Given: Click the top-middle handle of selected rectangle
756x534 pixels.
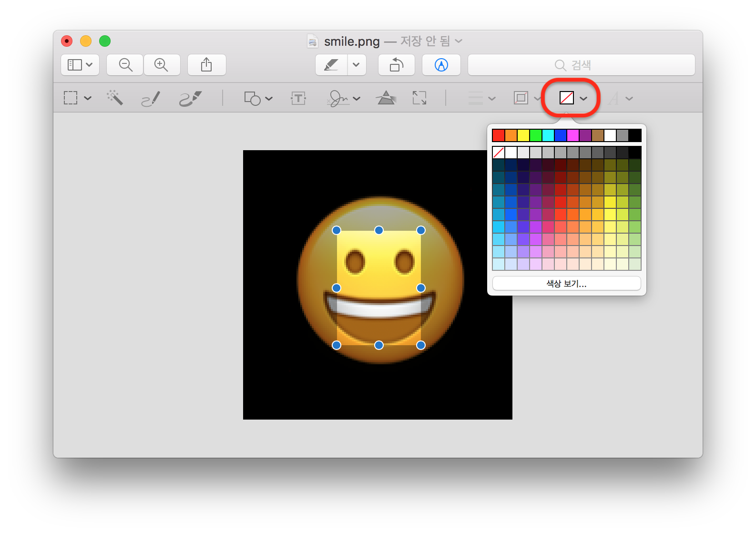Looking at the screenshot, I should 379,230.
